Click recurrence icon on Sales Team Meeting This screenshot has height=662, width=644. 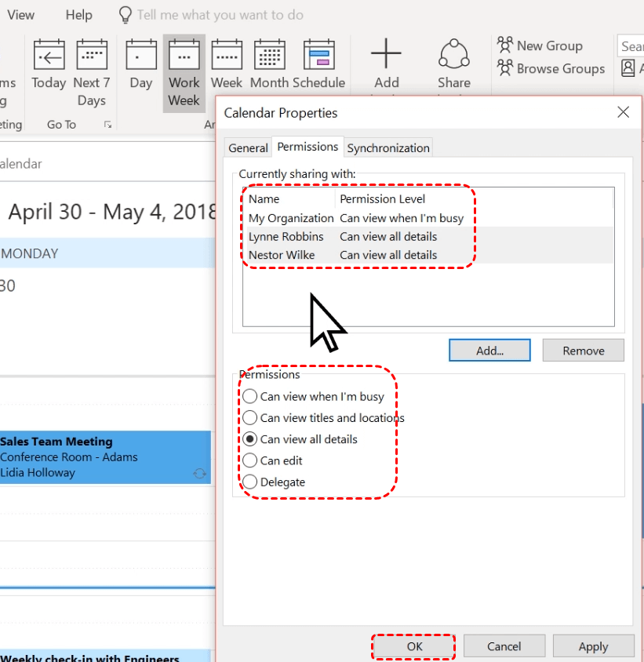click(199, 474)
